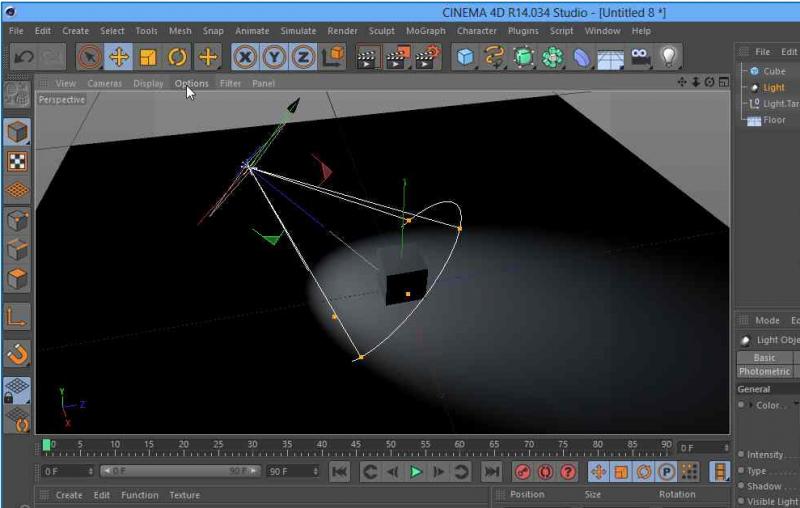
Task: Open the Photometric tab
Action: click(764, 371)
